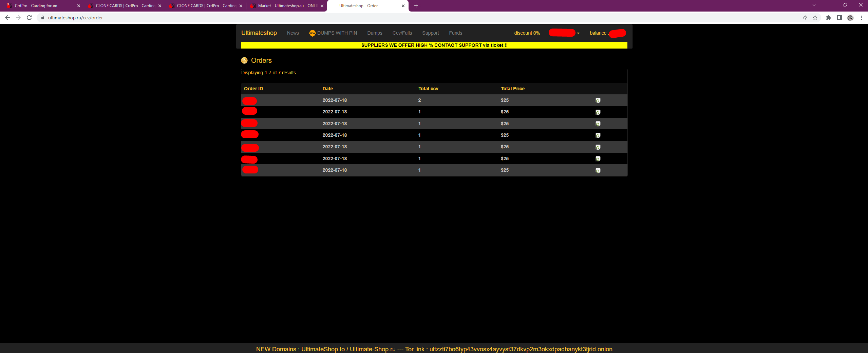Click the view icon in the last order row
The width and height of the screenshot is (868, 353).
tap(598, 170)
